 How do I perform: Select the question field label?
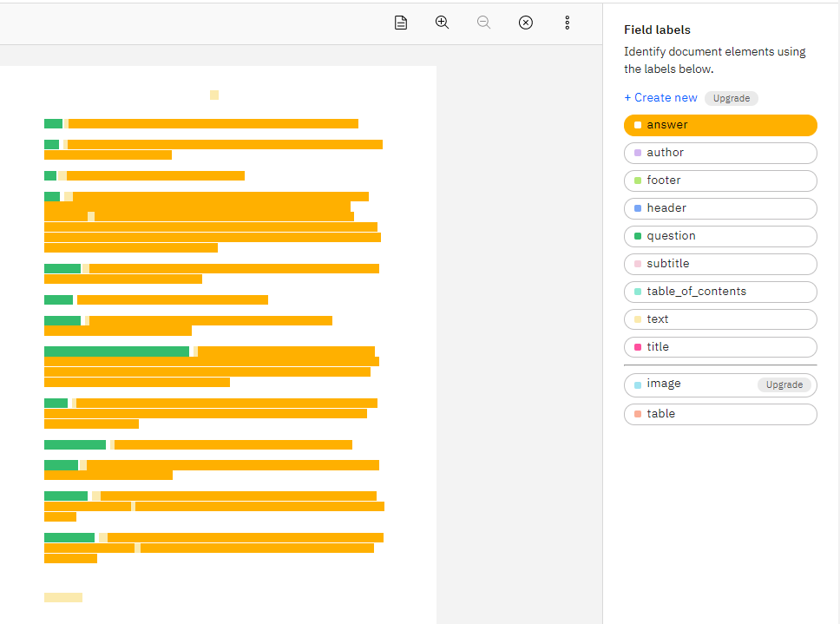click(x=720, y=236)
